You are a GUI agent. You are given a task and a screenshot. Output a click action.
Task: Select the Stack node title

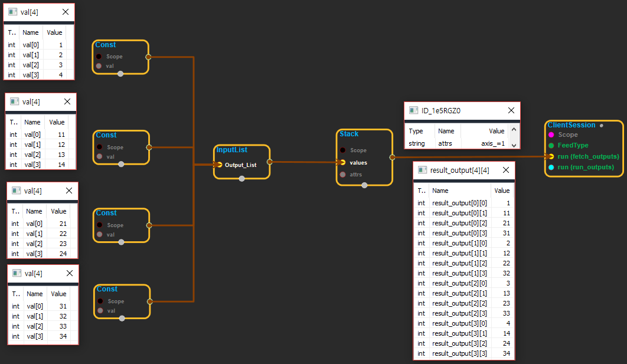tap(349, 135)
